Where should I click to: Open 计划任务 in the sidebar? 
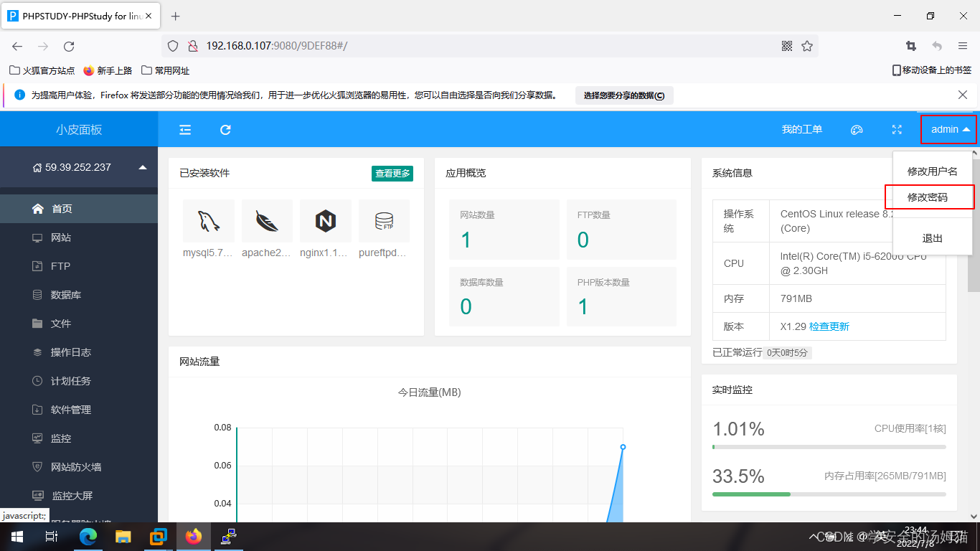point(79,381)
